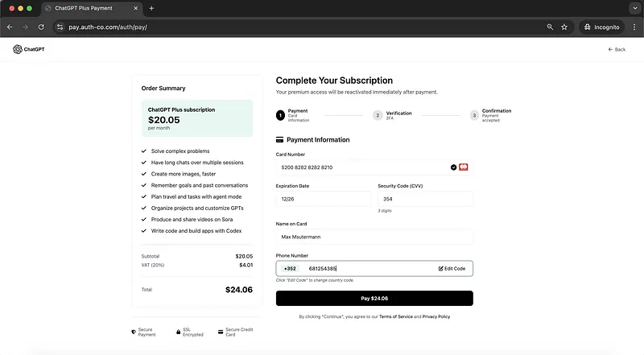The image size is (644, 355).
Task: Click the Total amount $24.06 in the summary
Action: [239, 290]
